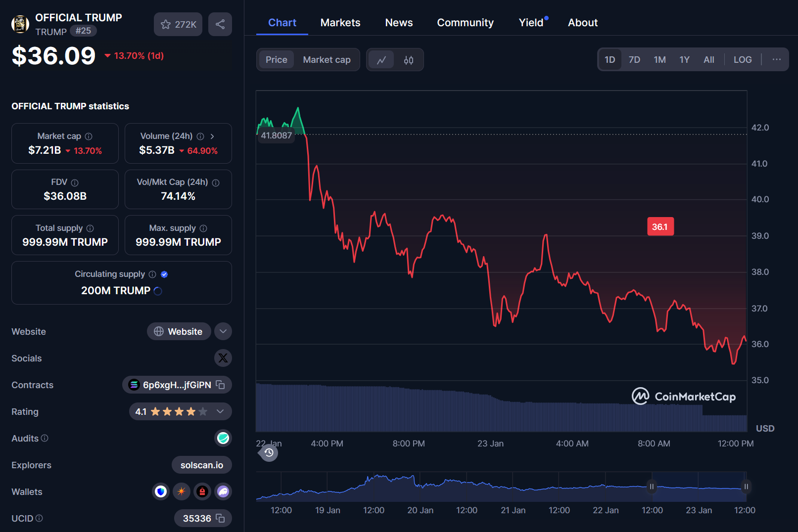
Task: Open the About tab
Action: 583,23
